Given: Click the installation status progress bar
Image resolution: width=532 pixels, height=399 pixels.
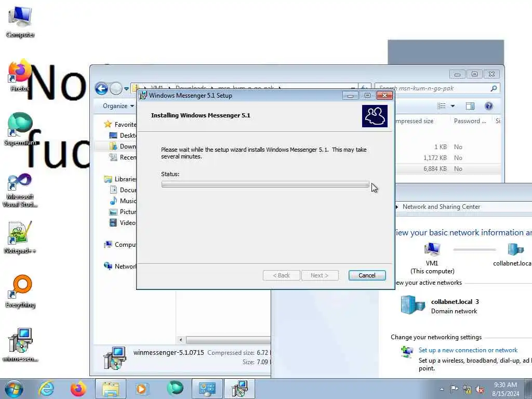Looking at the screenshot, I should point(265,184).
